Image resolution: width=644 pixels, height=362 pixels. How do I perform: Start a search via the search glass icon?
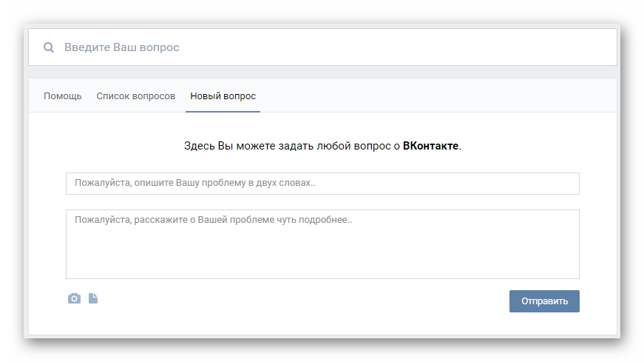click(x=49, y=47)
